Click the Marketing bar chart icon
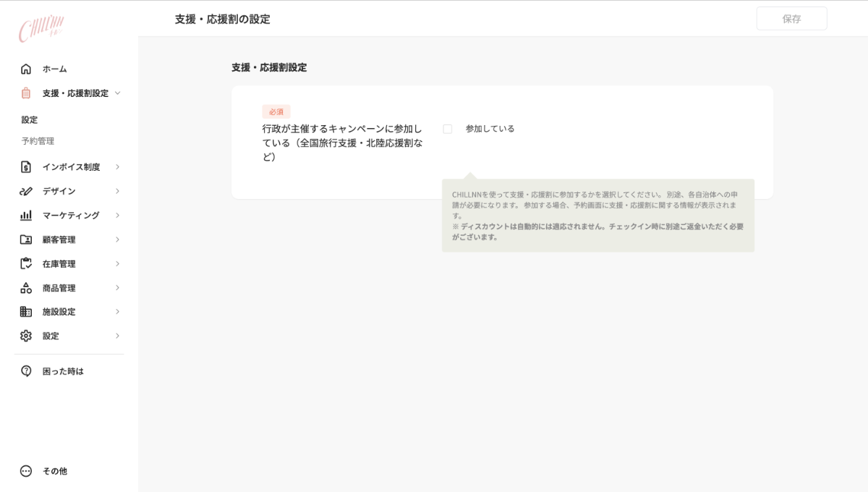 (x=26, y=216)
